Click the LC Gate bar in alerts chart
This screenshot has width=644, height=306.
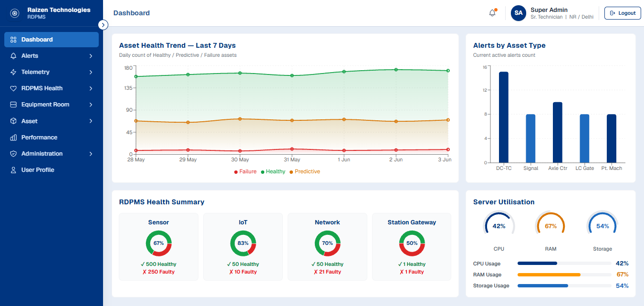pos(584,138)
